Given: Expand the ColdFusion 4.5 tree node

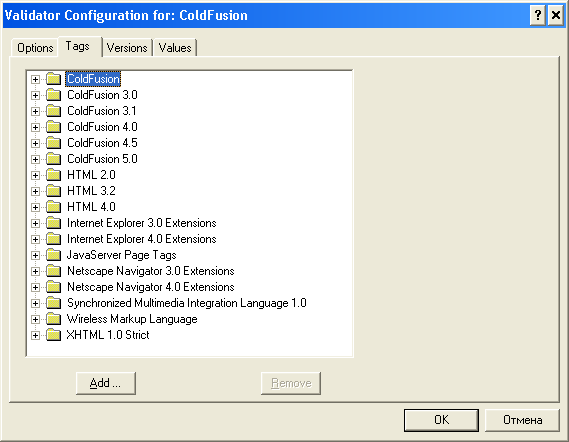Looking at the screenshot, I should [x=35, y=143].
